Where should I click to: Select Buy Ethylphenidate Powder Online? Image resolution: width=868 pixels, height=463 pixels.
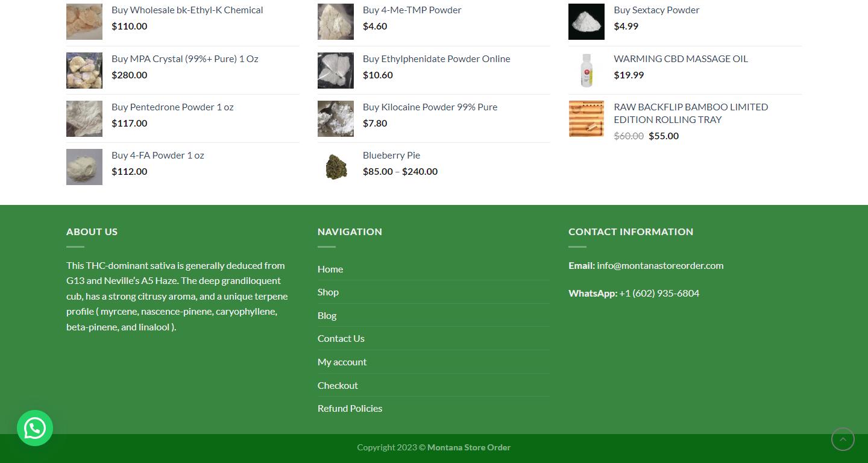tap(436, 58)
